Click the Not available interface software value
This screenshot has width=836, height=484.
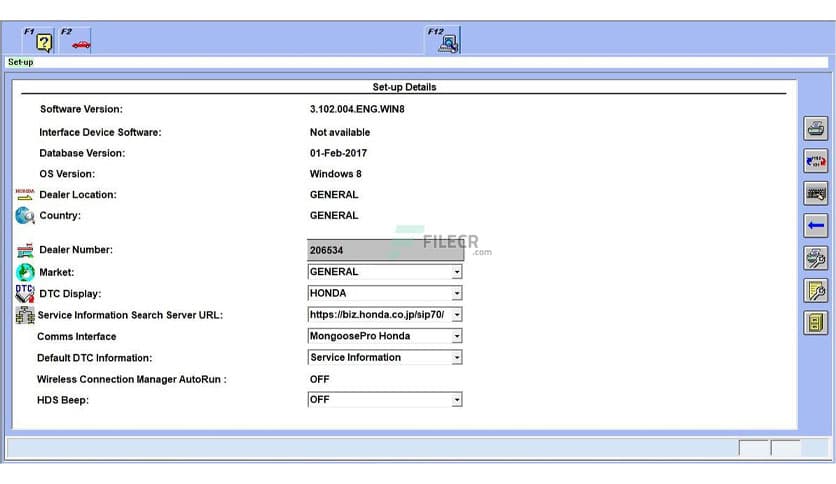[x=340, y=132]
